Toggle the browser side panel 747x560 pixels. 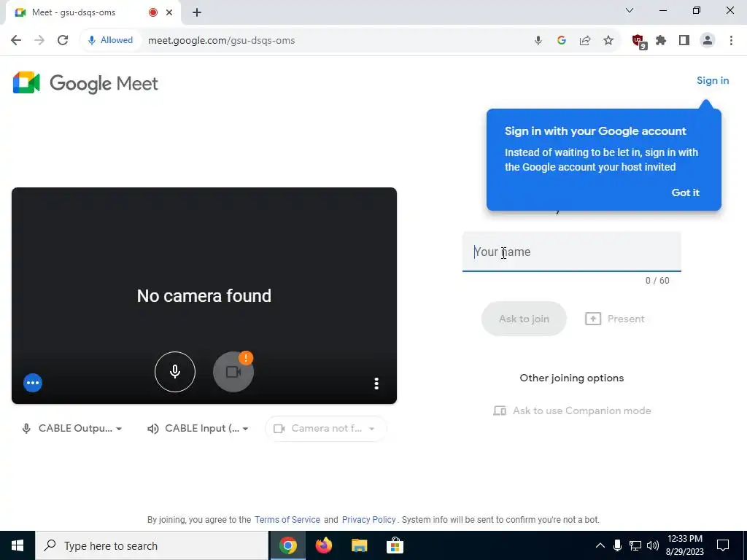coord(684,41)
